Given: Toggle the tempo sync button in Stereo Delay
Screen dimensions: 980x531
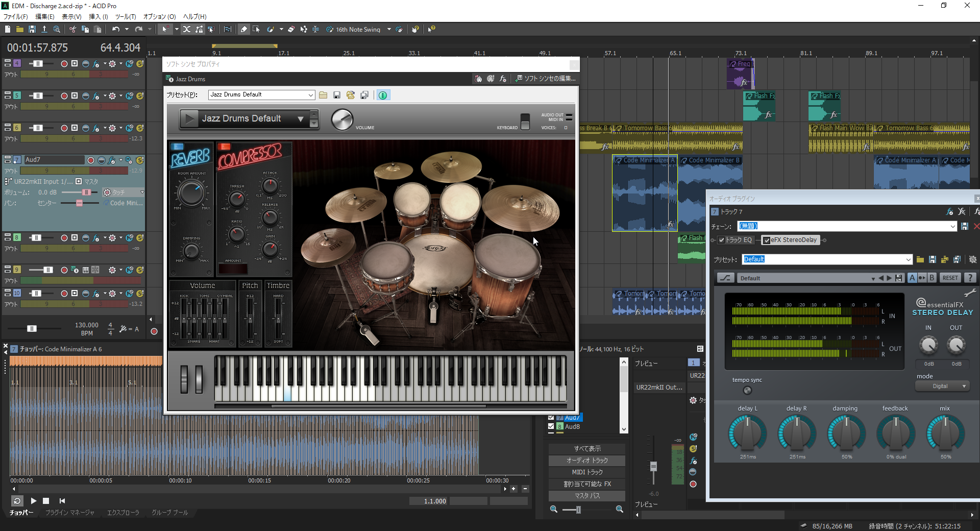Looking at the screenshot, I should [x=747, y=391].
